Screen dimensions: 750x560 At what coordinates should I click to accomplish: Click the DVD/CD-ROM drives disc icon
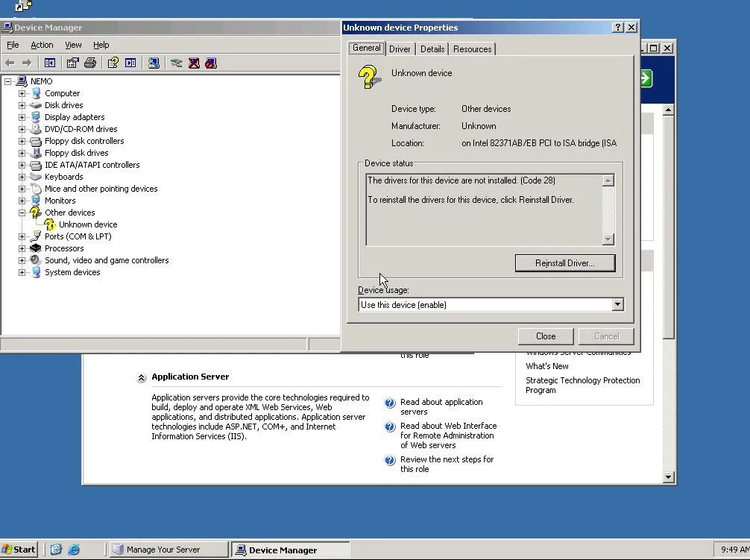tap(35, 129)
